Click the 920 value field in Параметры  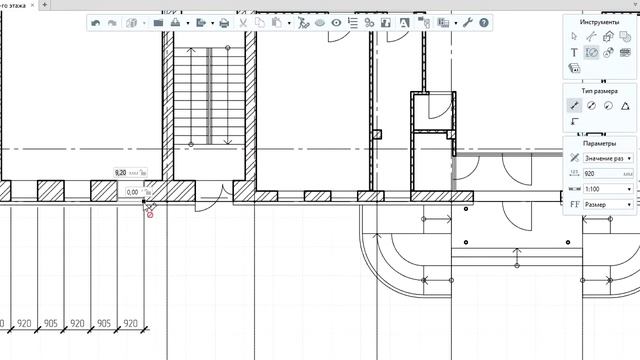(x=608, y=173)
